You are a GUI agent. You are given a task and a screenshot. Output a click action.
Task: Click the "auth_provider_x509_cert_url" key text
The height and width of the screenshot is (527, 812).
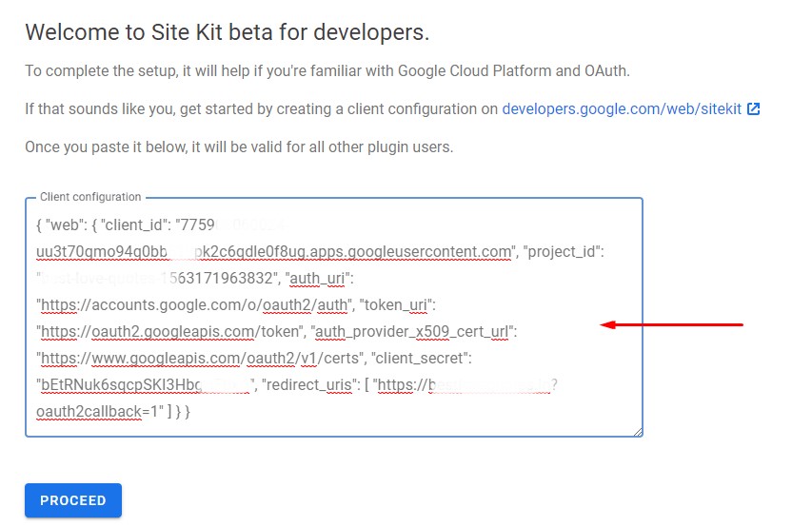[x=411, y=331]
